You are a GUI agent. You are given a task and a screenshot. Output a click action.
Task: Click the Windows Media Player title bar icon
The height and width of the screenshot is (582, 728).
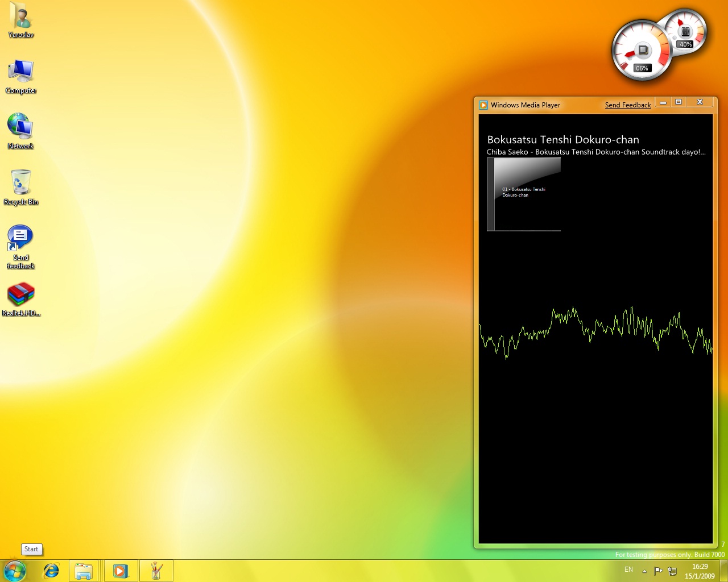pyautogui.click(x=483, y=105)
